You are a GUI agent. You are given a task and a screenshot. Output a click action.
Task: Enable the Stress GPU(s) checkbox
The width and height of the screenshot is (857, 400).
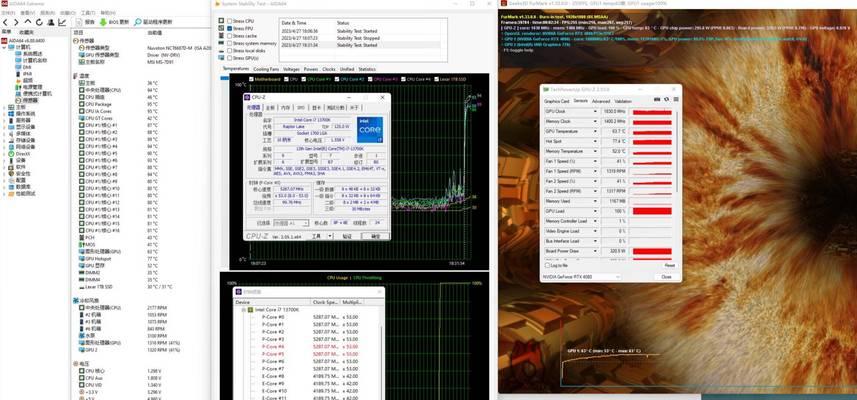(x=230, y=58)
